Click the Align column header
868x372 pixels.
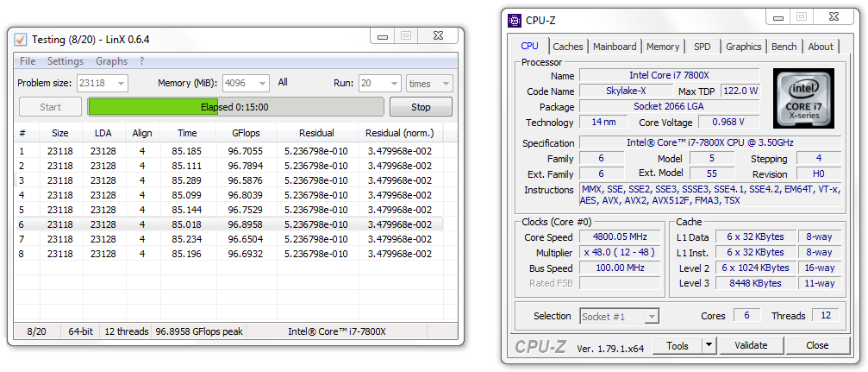[142, 133]
